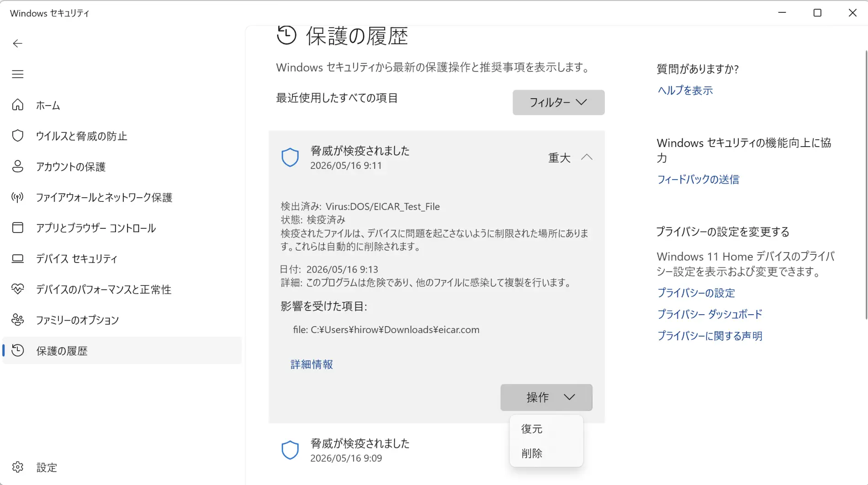The width and height of the screenshot is (868, 485).
Task: Close the Windows セキュリティ window
Action: point(852,13)
